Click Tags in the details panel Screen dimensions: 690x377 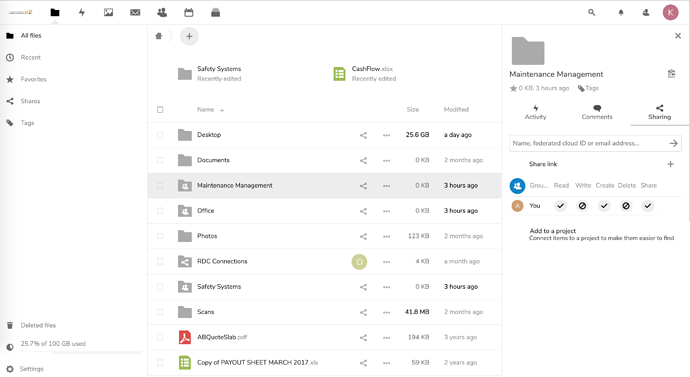click(589, 88)
